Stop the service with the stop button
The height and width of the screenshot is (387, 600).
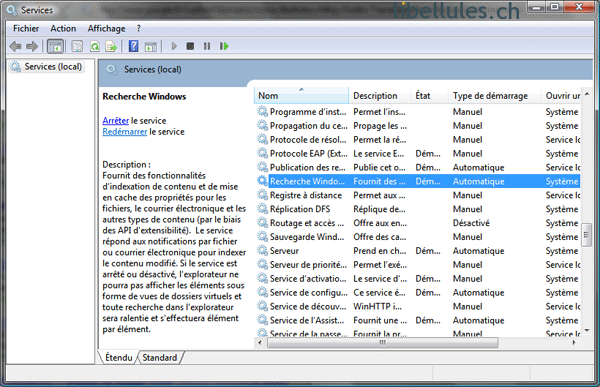(190, 46)
